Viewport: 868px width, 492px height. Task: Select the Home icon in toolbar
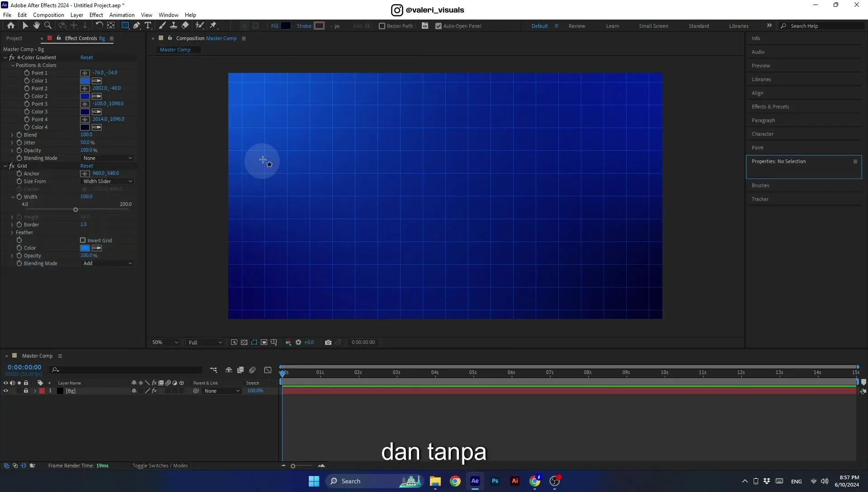[11, 26]
